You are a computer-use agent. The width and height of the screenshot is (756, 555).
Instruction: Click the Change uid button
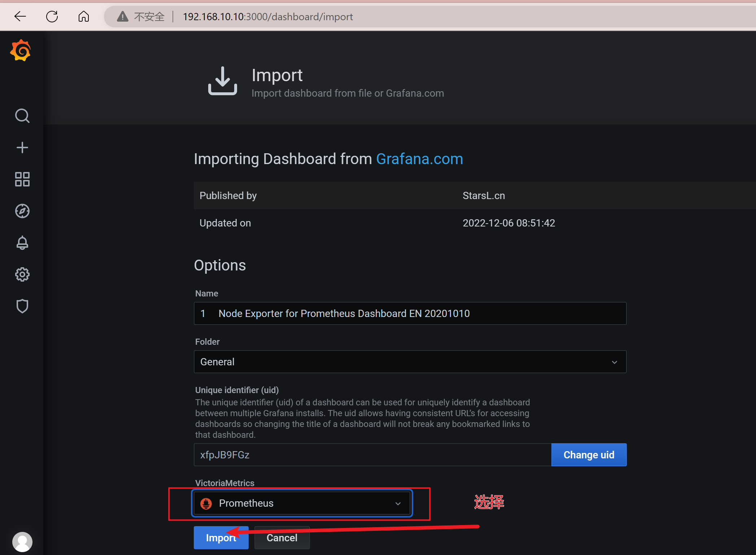[589, 455]
